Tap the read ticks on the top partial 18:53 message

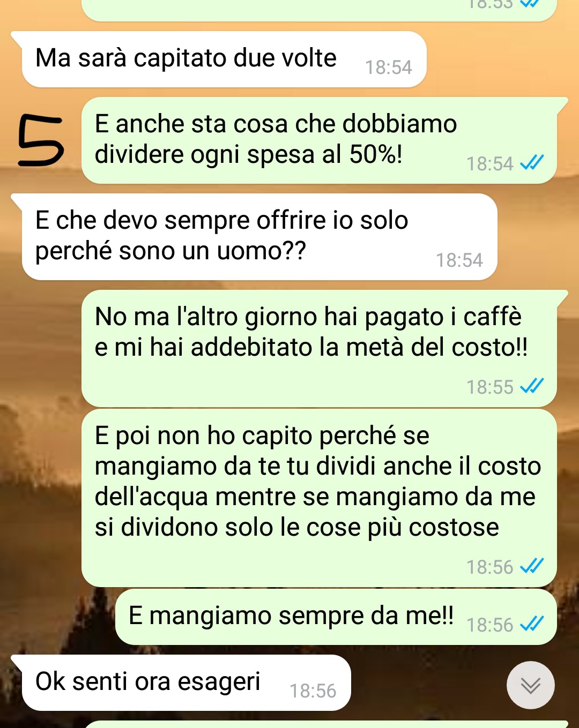tap(530, 3)
